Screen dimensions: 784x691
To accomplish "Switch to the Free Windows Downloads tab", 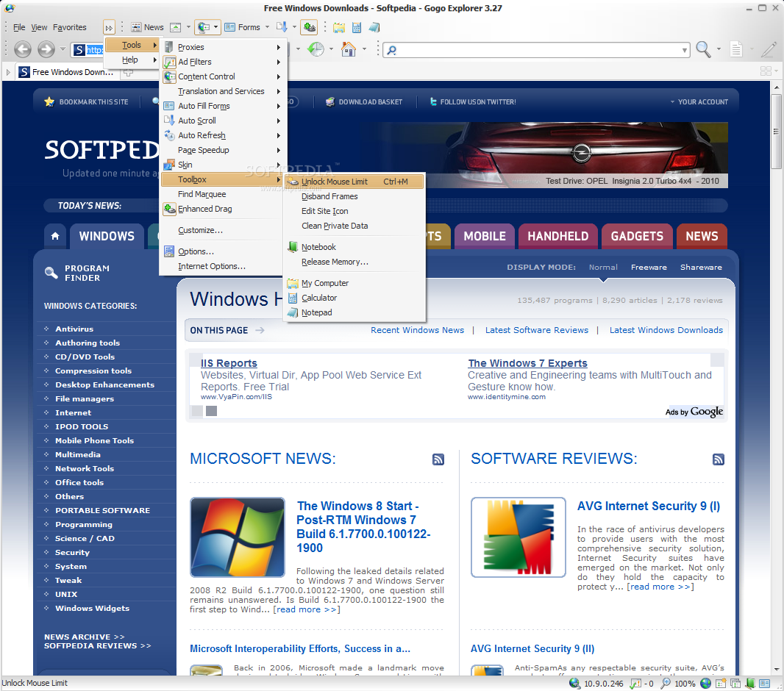I will (66, 73).
